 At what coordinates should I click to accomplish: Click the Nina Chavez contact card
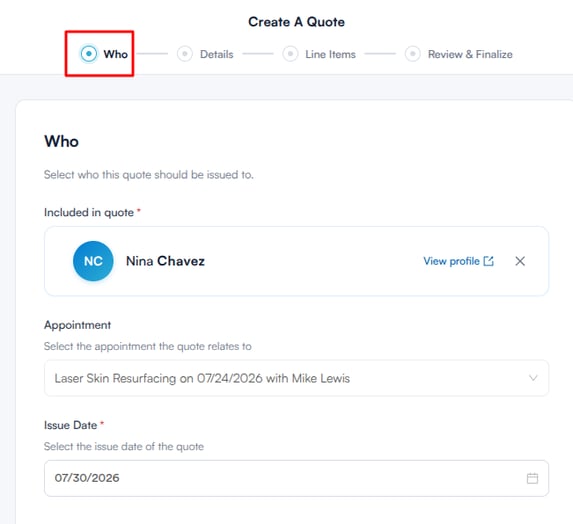pyautogui.click(x=296, y=261)
